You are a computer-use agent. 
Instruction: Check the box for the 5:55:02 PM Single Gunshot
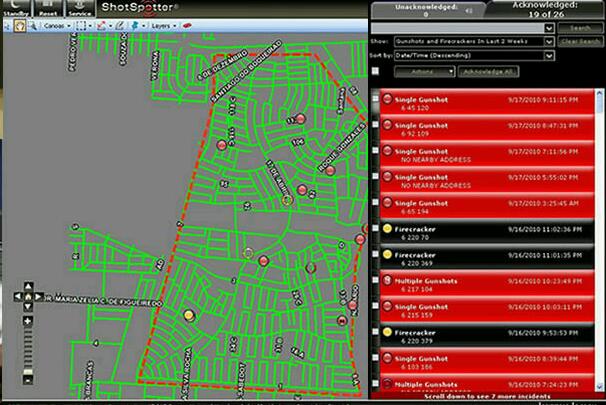[x=375, y=176]
